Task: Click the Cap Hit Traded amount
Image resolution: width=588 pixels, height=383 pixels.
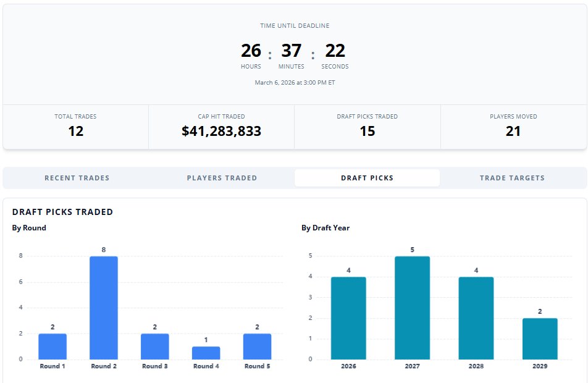Action: pyautogui.click(x=221, y=131)
